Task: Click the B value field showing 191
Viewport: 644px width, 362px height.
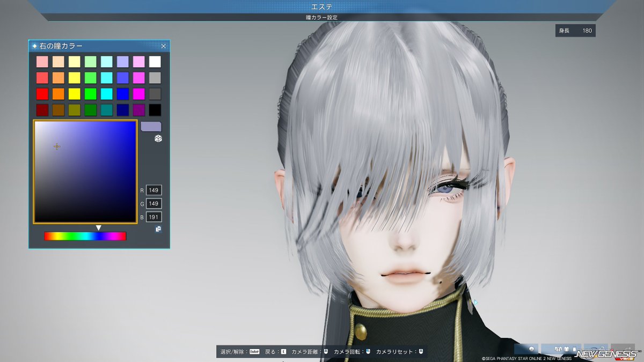Action: coord(154,217)
